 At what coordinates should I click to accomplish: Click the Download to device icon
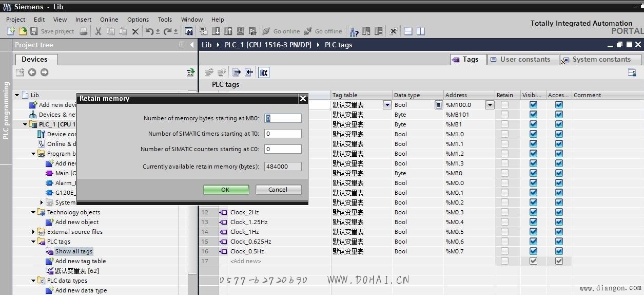[x=216, y=31]
